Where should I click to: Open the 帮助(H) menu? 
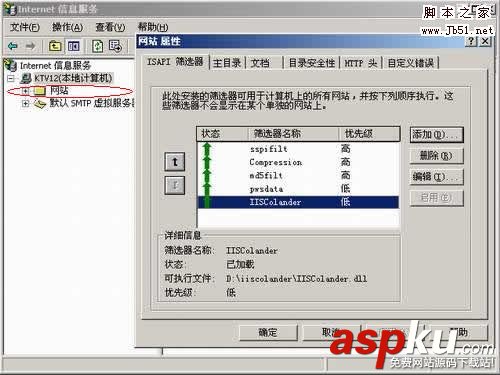click(153, 27)
